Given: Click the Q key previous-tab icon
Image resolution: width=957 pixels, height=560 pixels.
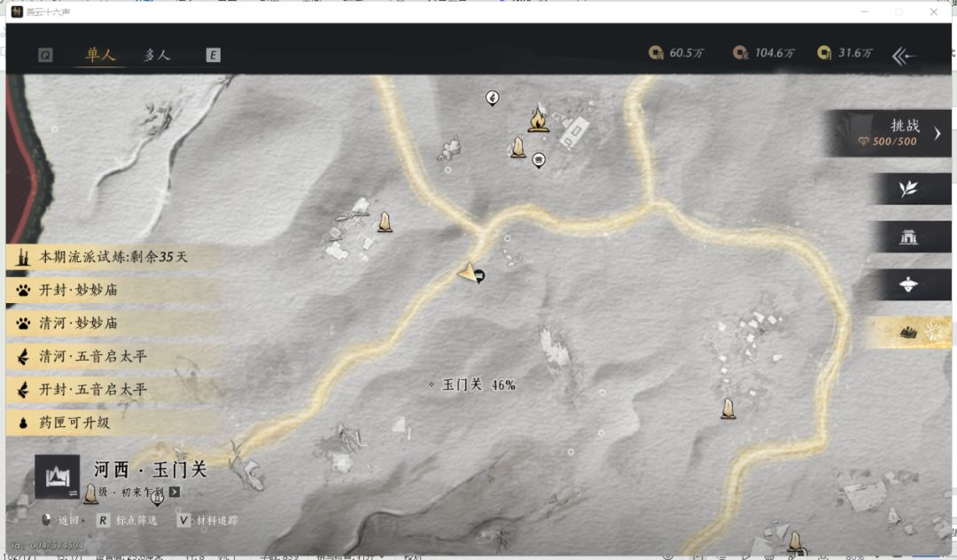Looking at the screenshot, I should (45, 56).
